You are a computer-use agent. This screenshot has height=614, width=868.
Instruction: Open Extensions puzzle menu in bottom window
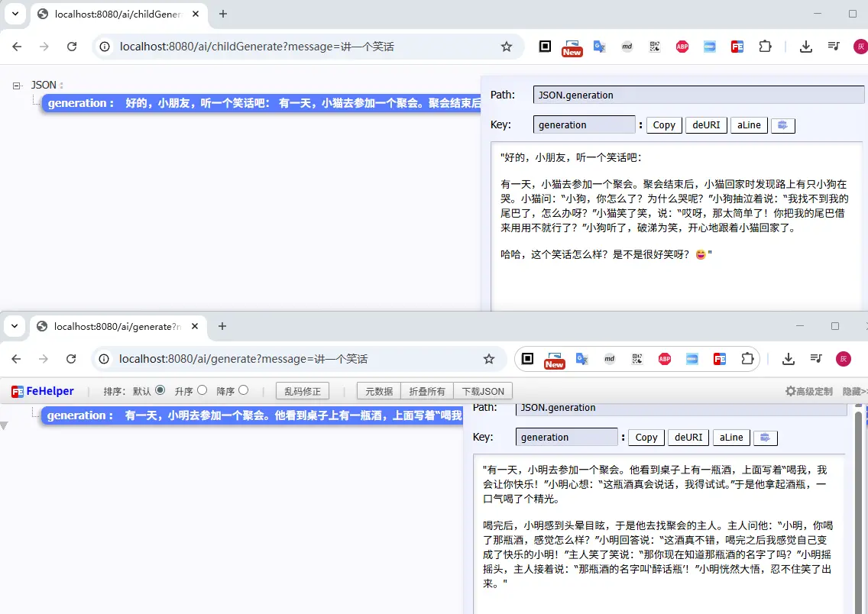click(747, 359)
